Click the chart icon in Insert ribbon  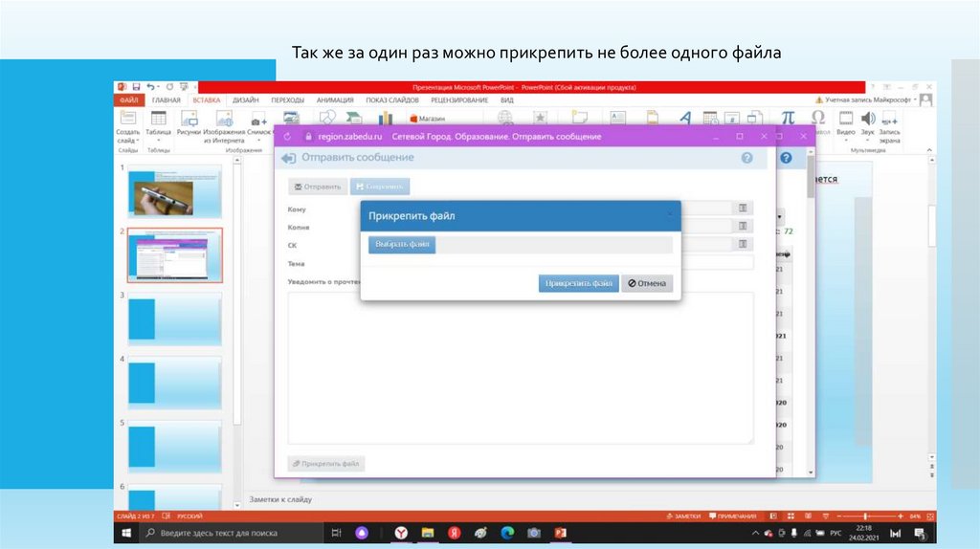pos(386,118)
